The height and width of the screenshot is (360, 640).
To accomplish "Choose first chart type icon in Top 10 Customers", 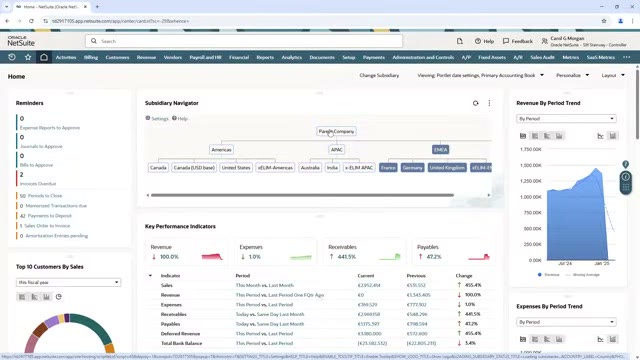I will (22, 297).
